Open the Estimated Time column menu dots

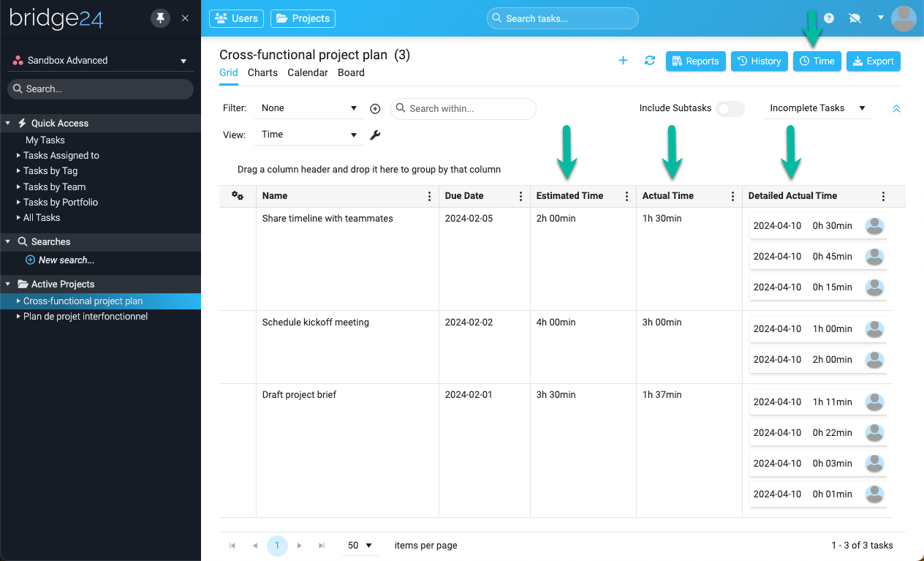coord(626,196)
